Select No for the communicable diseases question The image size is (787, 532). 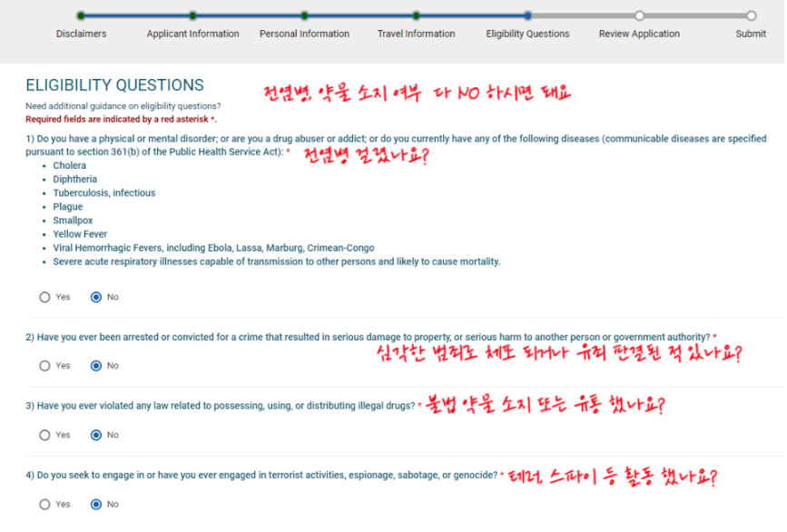(96, 297)
